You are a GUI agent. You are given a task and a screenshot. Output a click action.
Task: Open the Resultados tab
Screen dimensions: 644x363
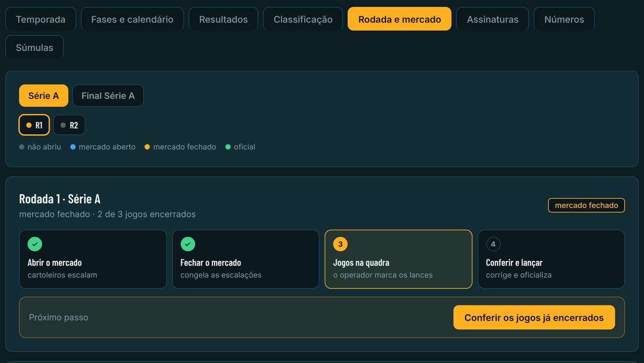(x=223, y=19)
